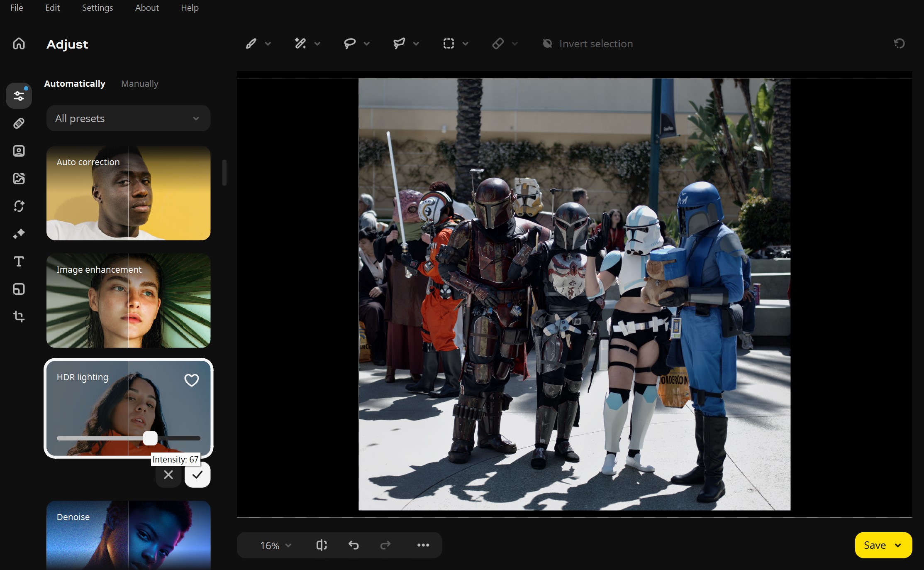Switch to the Automatically tab

pyautogui.click(x=75, y=83)
